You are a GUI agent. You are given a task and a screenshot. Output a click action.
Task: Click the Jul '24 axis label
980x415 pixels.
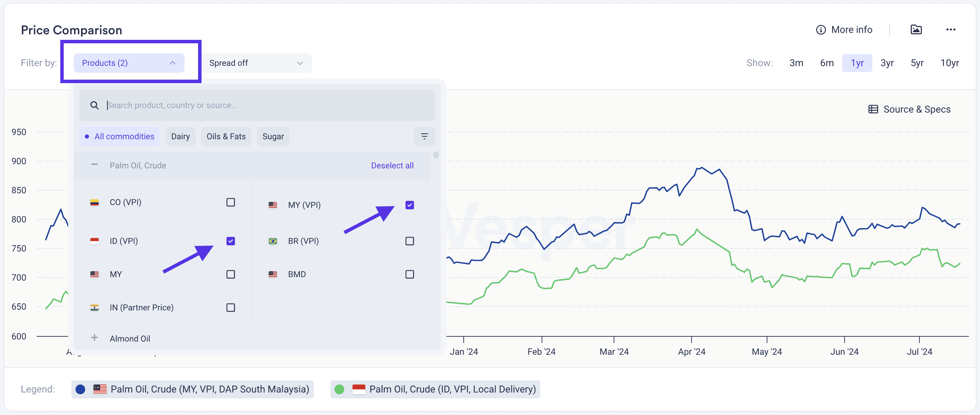pyautogui.click(x=919, y=351)
